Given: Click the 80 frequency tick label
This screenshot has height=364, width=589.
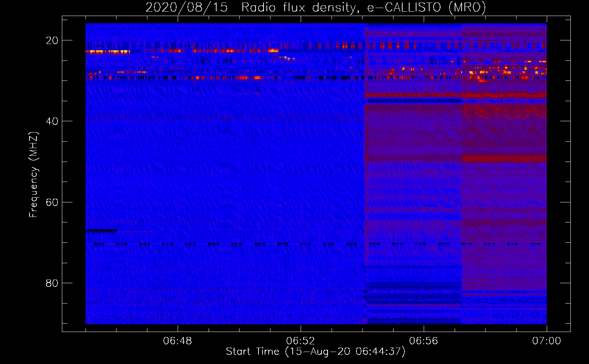Looking at the screenshot, I should coord(52,283).
